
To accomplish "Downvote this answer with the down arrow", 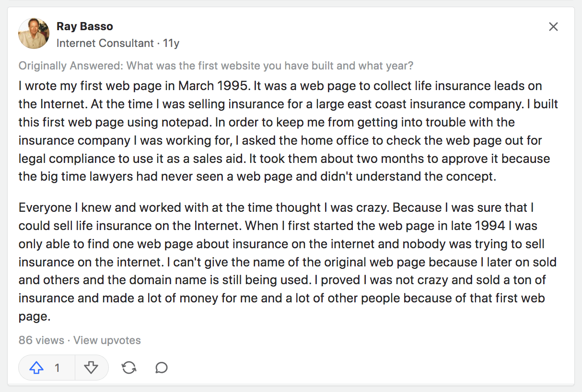I will click(91, 368).
